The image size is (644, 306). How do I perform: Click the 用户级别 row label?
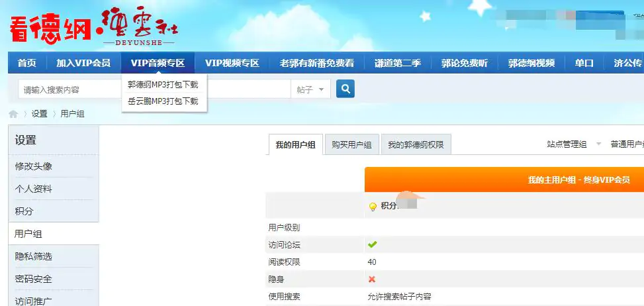284,228
